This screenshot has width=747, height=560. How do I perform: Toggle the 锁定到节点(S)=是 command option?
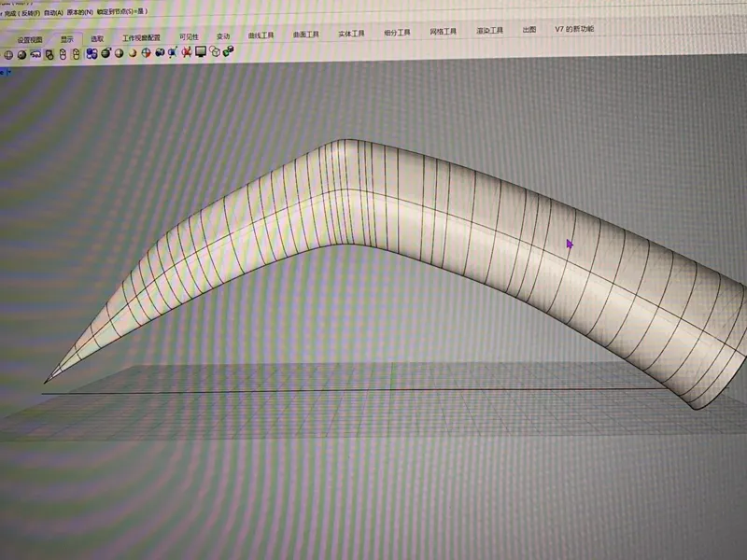coord(122,11)
